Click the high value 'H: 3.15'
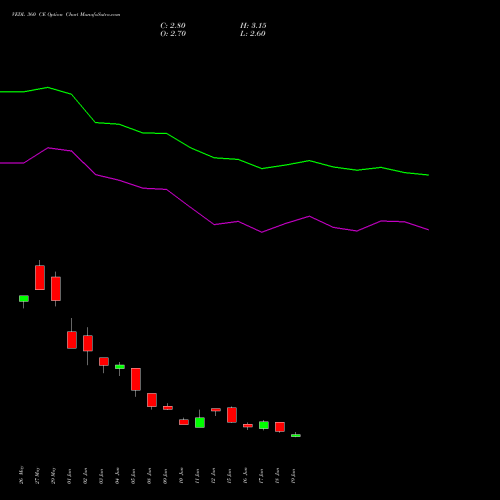This screenshot has width=500, height=500. click(253, 26)
